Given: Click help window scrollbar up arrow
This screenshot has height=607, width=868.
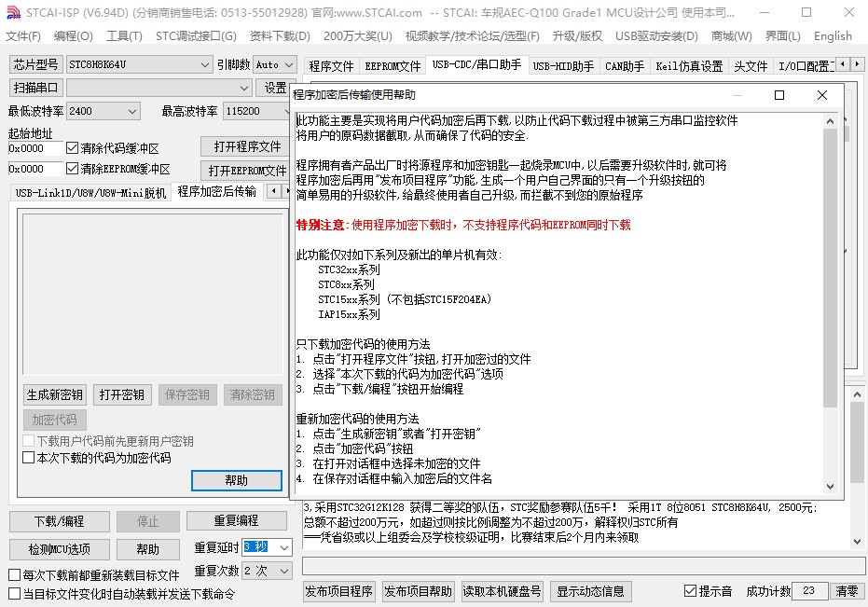Looking at the screenshot, I should point(830,120).
